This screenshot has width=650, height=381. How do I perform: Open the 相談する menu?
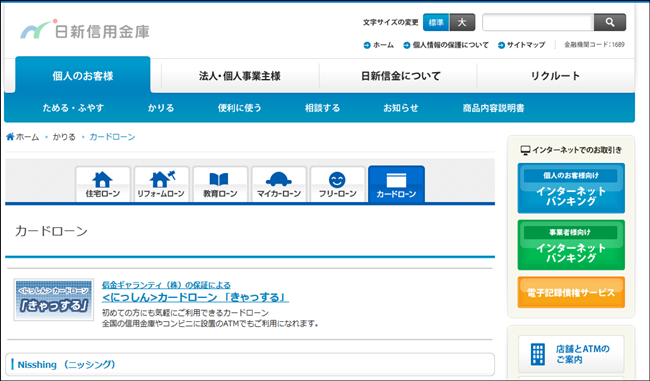click(x=323, y=108)
